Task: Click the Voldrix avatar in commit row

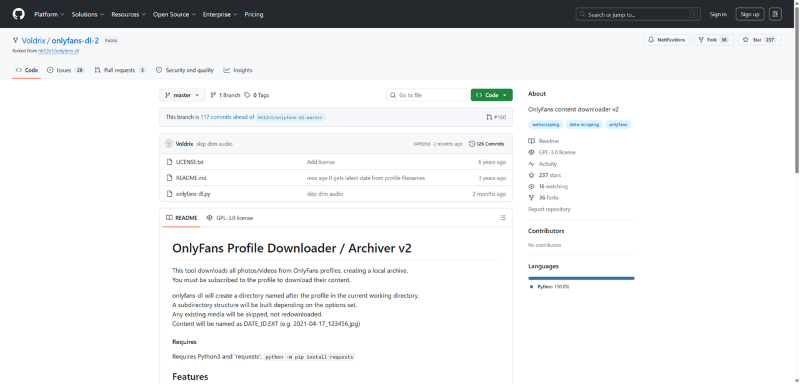Action: point(169,144)
